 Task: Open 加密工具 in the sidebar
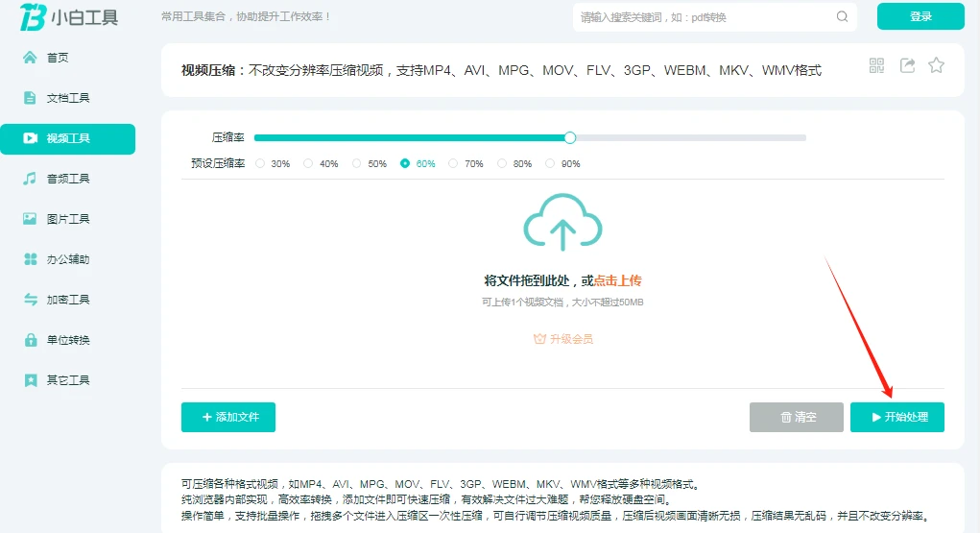pyautogui.click(x=67, y=299)
